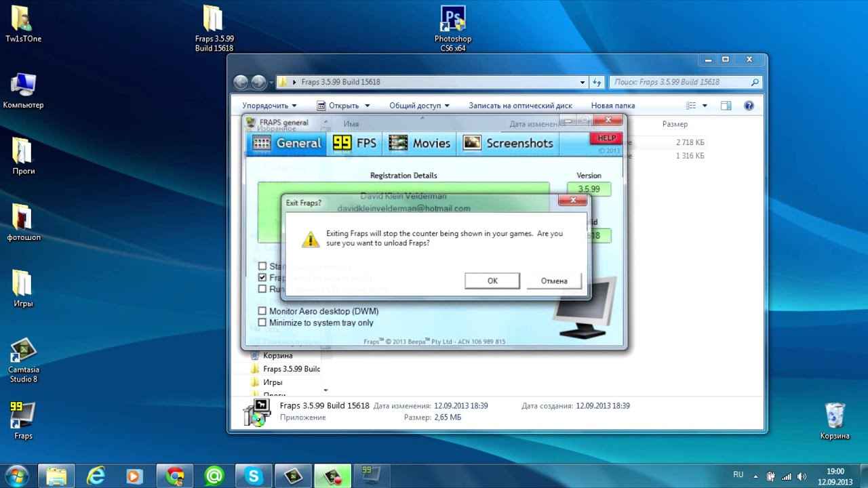Click the network signal tray icon
Image resolution: width=868 pixels, height=488 pixels.
(x=786, y=476)
